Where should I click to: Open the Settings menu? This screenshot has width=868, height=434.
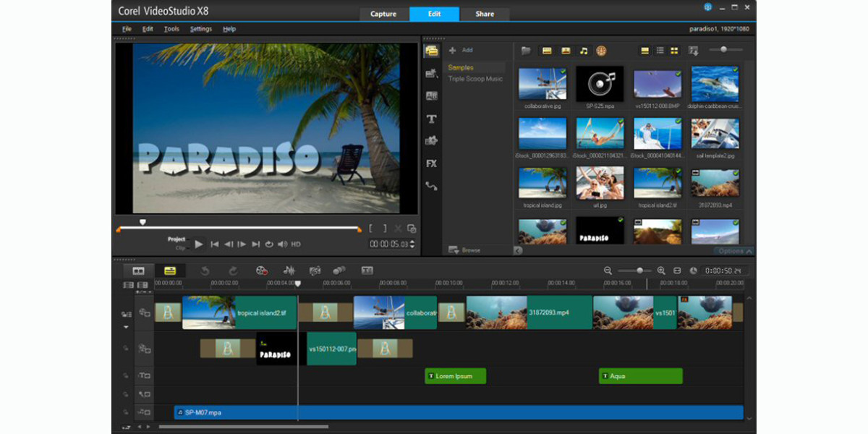click(200, 29)
